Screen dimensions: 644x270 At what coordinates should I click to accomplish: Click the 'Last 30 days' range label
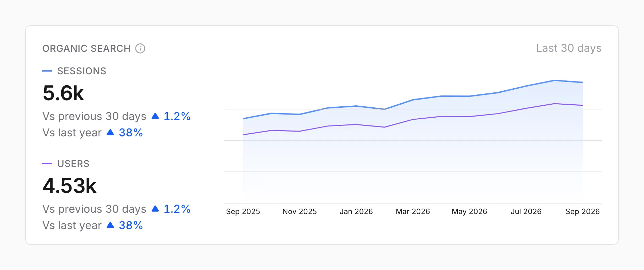pyautogui.click(x=569, y=48)
